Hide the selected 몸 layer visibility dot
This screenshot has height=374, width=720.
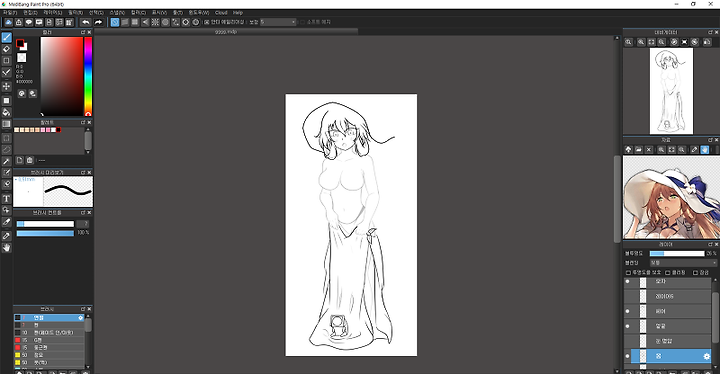[628, 356]
